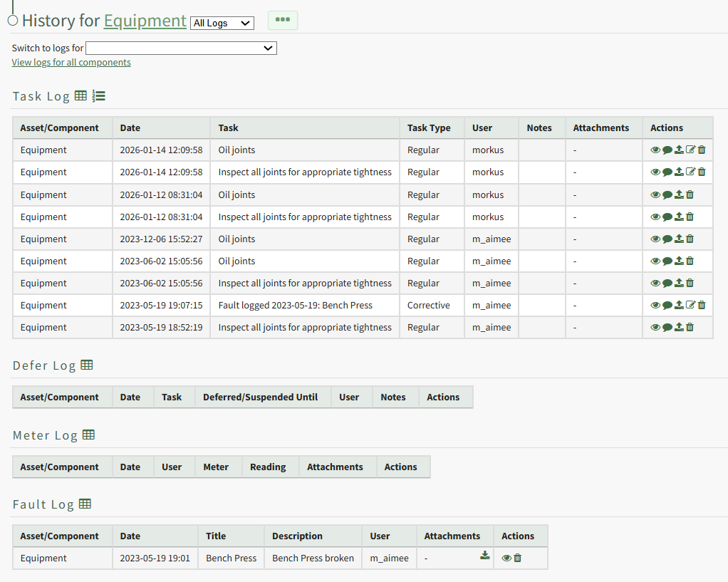Screen dimensions: 728x582
Task: View the Bench Press fault details
Action: pyautogui.click(x=506, y=558)
